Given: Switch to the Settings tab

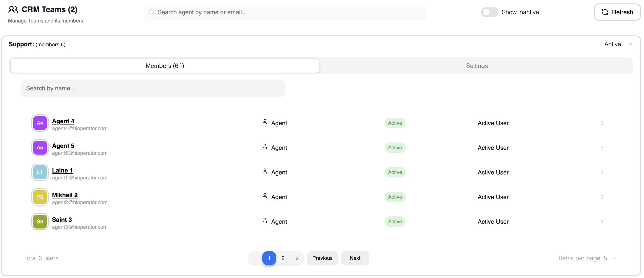Looking at the screenshot, I should pos(477,66).
